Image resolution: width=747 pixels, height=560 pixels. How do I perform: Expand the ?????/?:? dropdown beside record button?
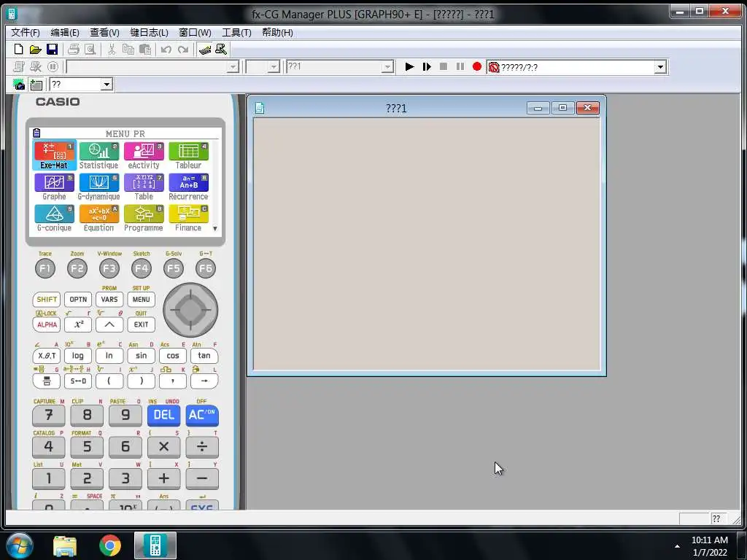pyautogui.click(x=659, y=67)
